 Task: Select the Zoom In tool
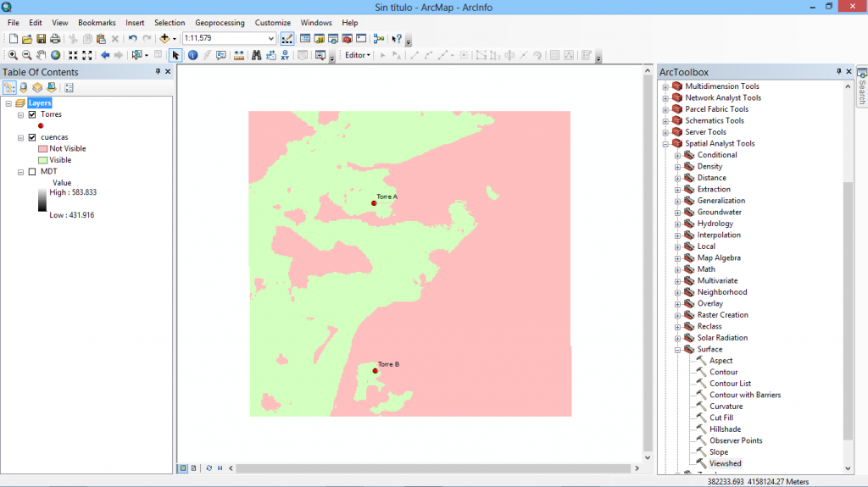[13, 55]
